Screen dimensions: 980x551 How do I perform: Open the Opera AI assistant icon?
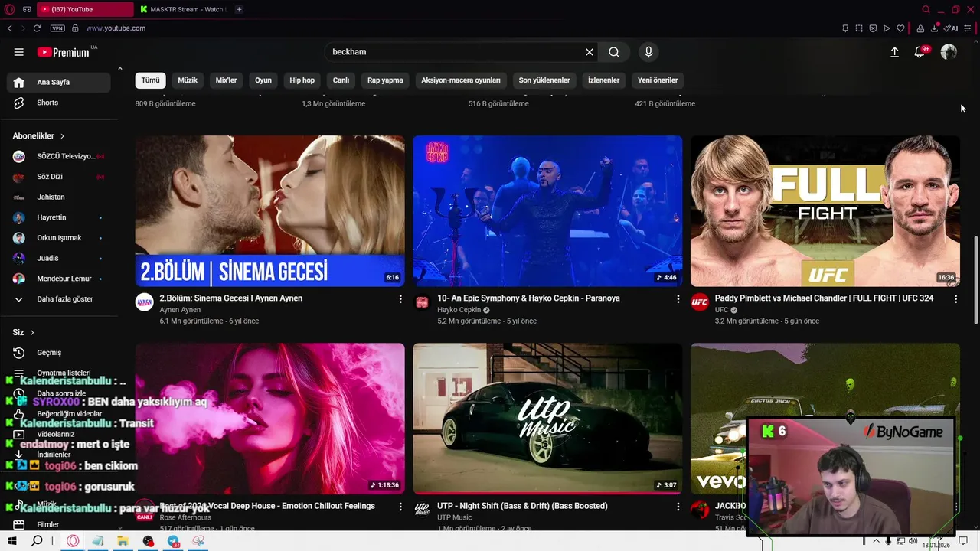[x=952, y=28]
